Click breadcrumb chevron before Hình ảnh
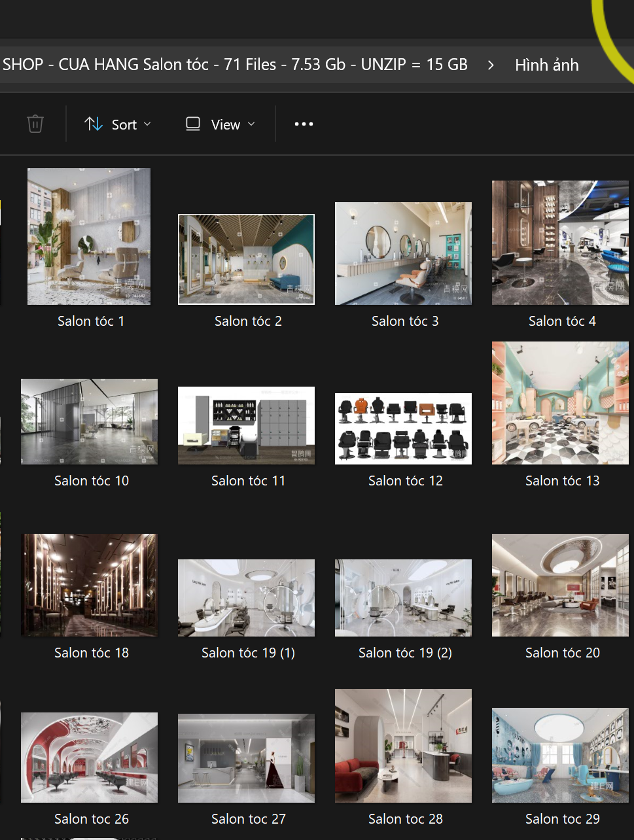 point(491,65)
